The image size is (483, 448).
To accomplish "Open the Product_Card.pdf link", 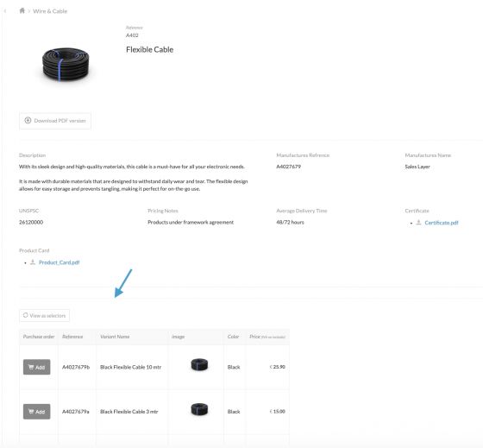I will [60, 262].
